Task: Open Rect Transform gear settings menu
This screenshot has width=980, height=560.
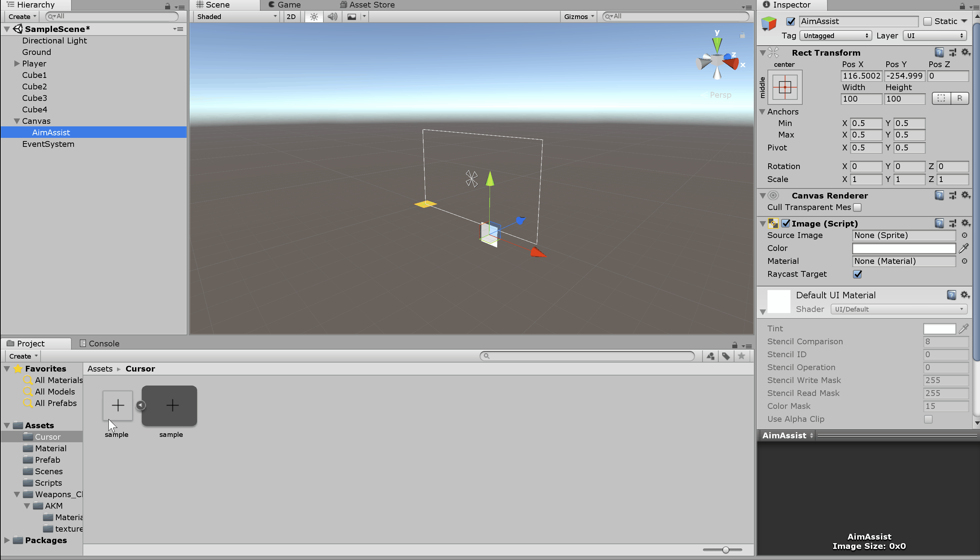Action: pos(966,52)
